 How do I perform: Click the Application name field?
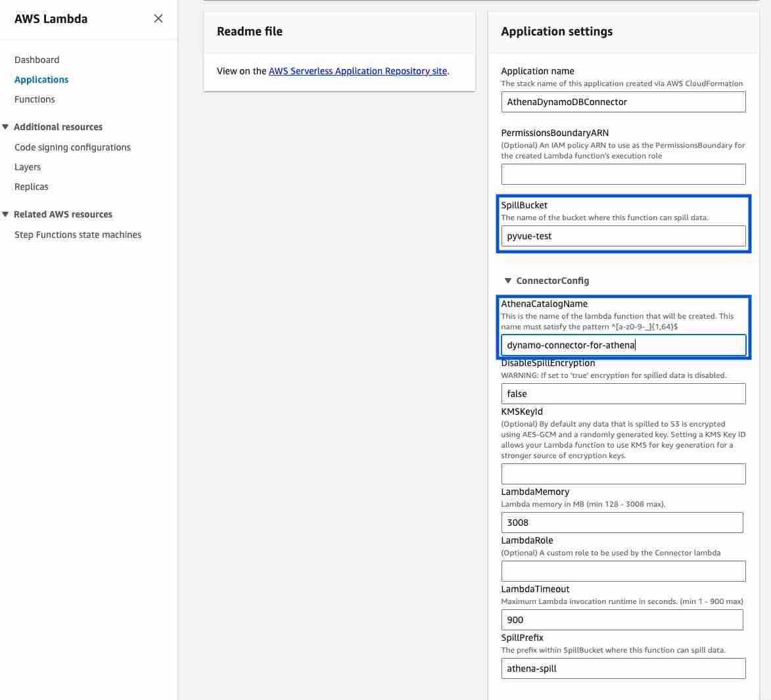click(x=623, y=102)
